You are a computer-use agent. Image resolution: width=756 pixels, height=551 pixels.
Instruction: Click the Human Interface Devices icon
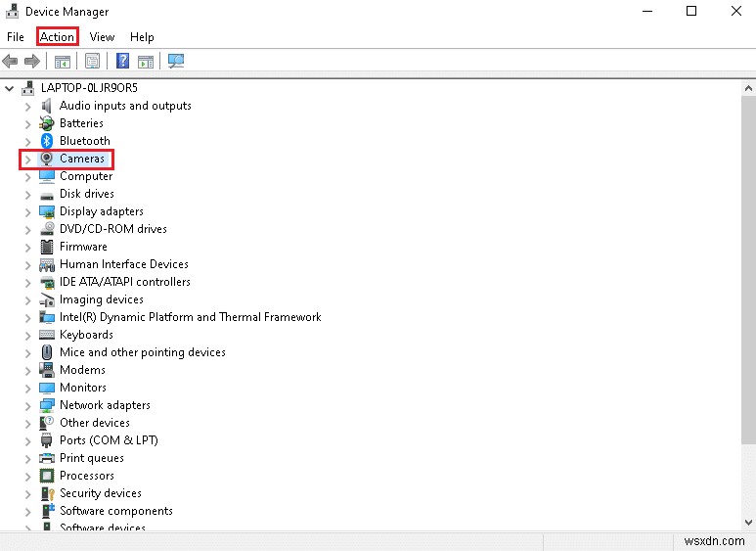click(47, 264)
